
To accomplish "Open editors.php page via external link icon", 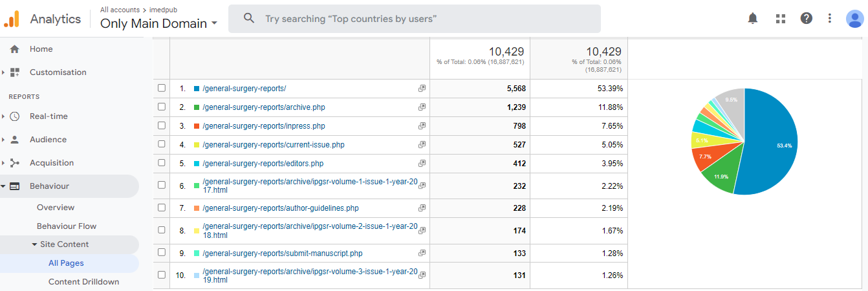I will coord(422,163).
